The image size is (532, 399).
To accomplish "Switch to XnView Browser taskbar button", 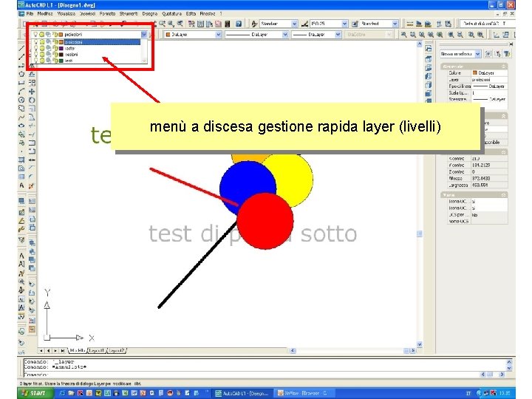I will tap(303, 393).
